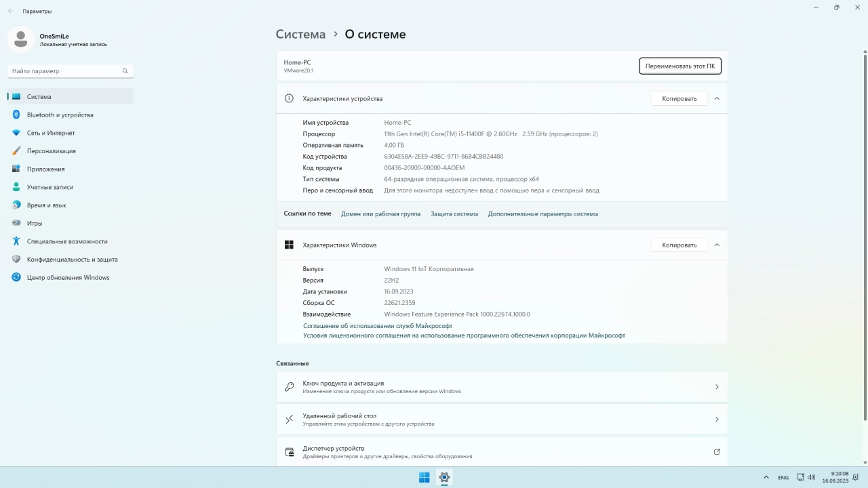Open Персонализация settings page
This screenshot has width=868, height=488.
tap(71, 151)
